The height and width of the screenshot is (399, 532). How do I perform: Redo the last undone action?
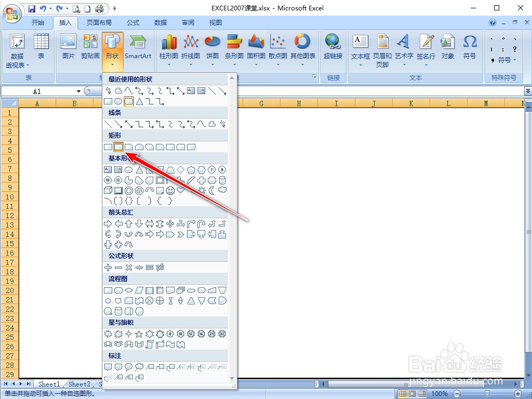[59, 8]
